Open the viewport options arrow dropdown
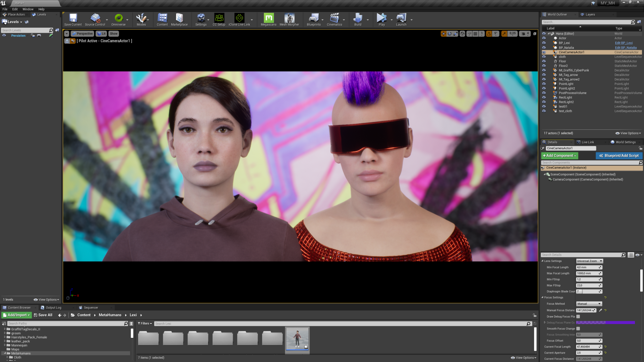Screen dimensions: 644x362 click(x=67, y=34)
